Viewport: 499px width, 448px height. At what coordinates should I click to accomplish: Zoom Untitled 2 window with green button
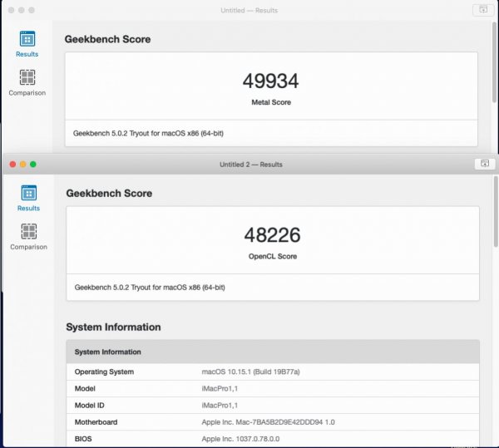33,165
